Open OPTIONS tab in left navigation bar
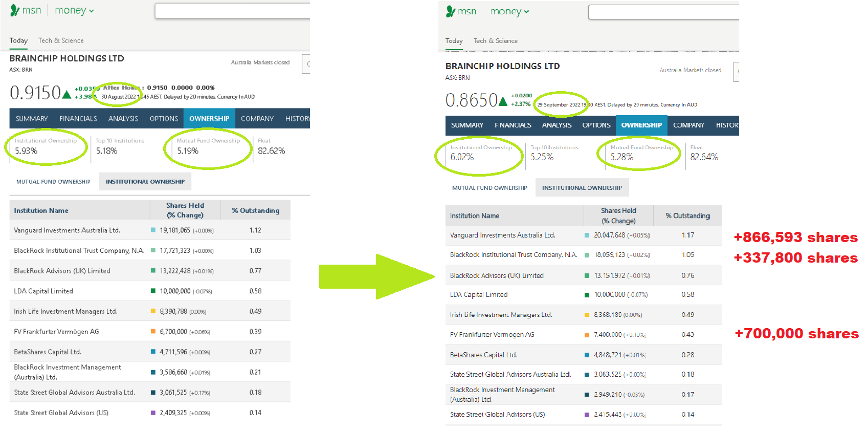This screenshot has width=868, height=431. pos(164,119)
